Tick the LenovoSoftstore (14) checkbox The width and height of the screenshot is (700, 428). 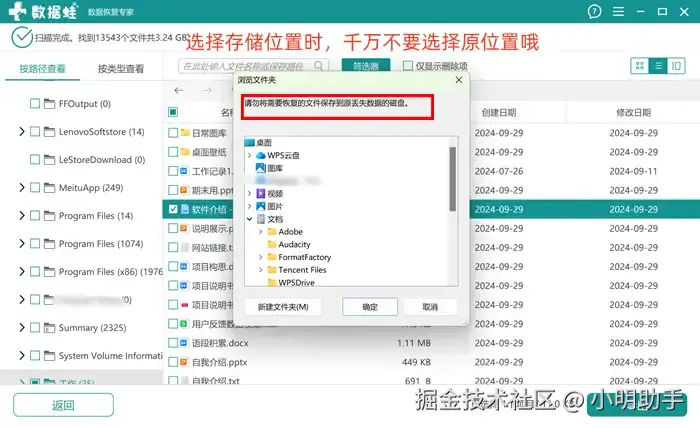click(35, 132)
